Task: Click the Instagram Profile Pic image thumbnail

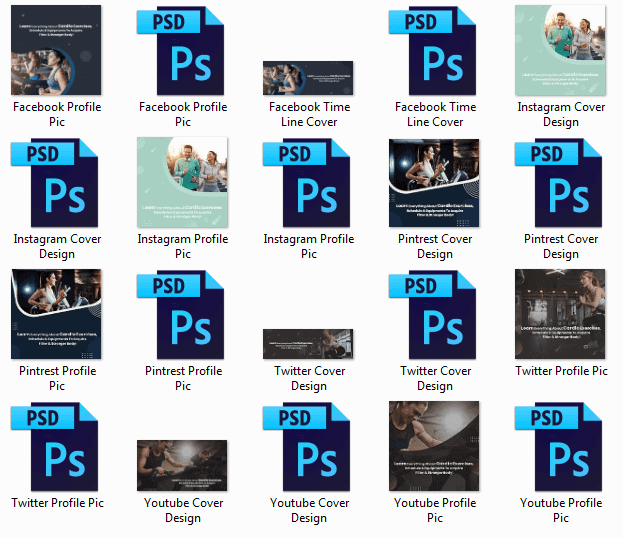Action: coord(183,183)
